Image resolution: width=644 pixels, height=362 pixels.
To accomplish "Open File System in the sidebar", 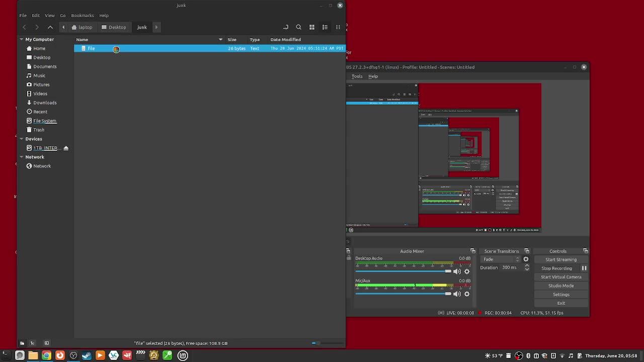I will pyautogui.click(x=45, y=121).
